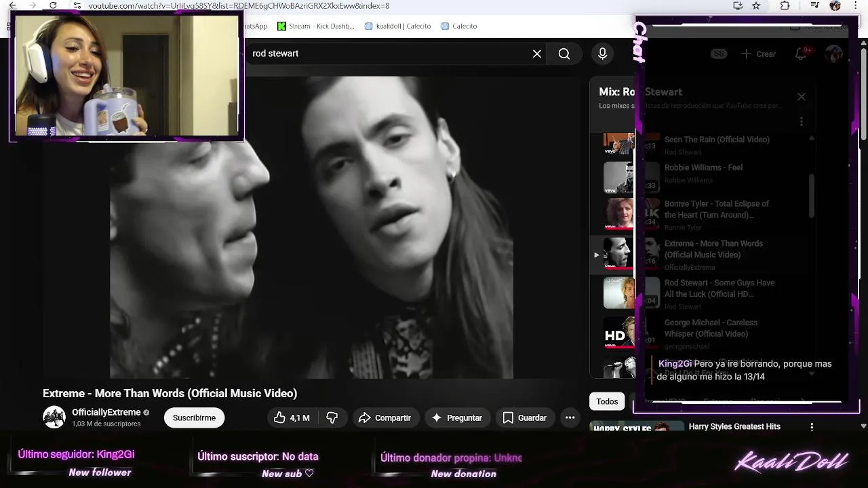Screen dimensions: 868x488
Task: Open the Cafecito bookmark
Action: [459, 26]
